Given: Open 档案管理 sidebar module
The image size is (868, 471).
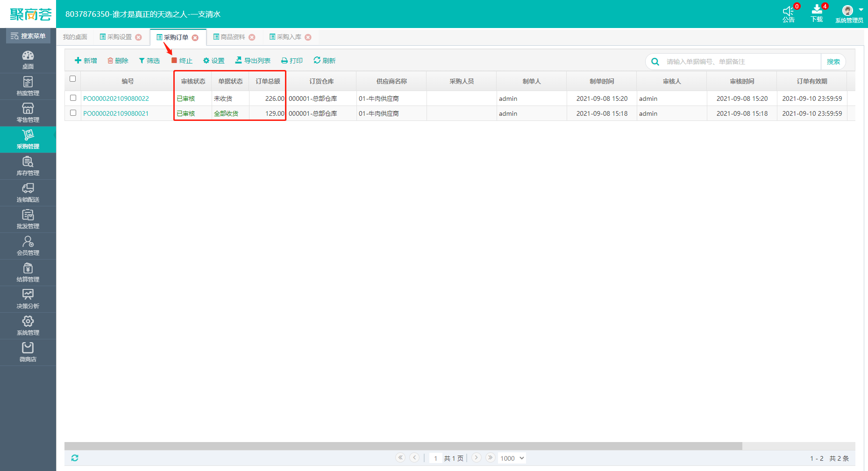Looking at the screenshot, I should click(28, 86).
